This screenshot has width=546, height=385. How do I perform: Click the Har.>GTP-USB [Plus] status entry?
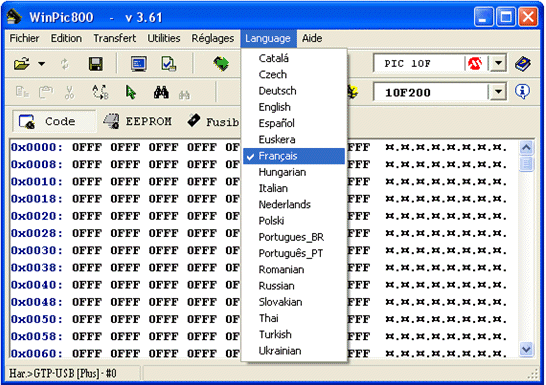(63, 374)
